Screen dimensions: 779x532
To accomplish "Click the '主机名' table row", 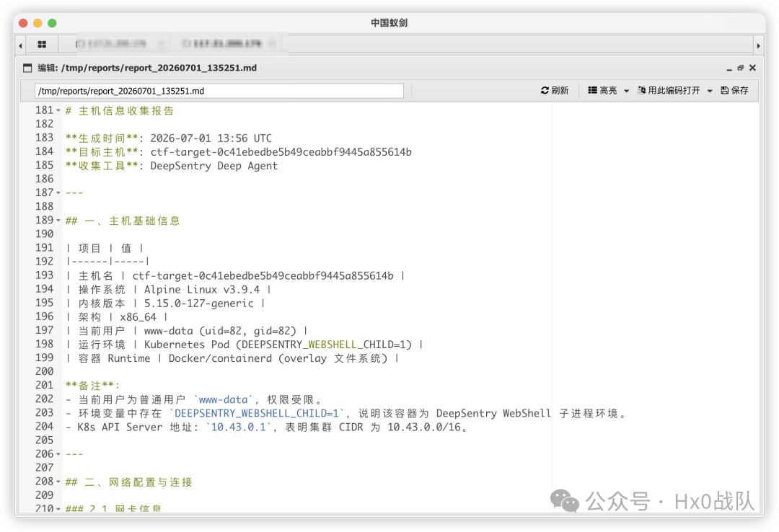I will click(x=235, y=275).
